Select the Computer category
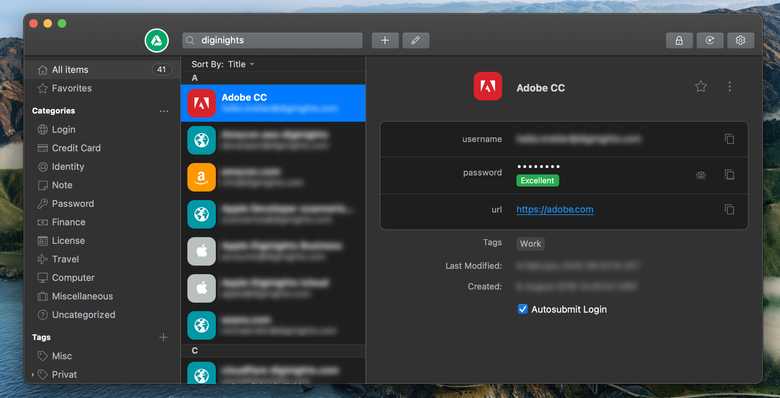Image resolution: width=780 pixels, height=398 pixels. pos(102,278)
